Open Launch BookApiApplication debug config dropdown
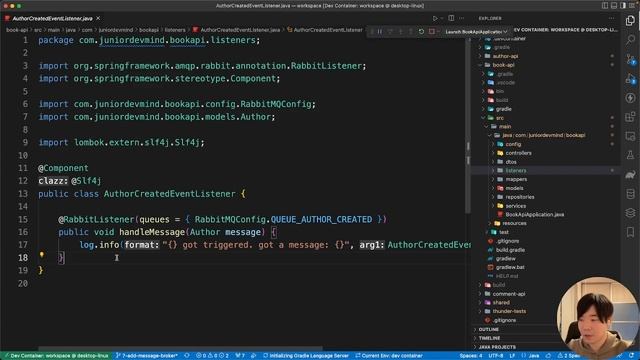The height and width of the screenshot is (360, 640). 476,31
